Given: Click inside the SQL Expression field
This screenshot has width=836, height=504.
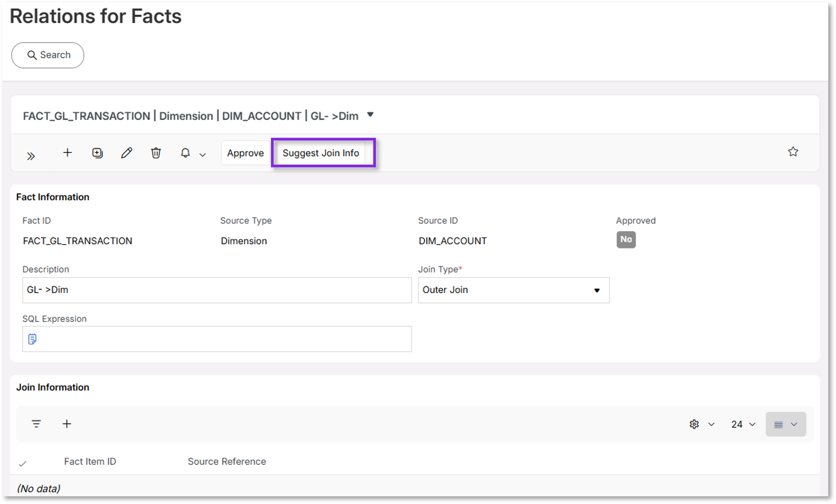Looking at the screenshot, I should coord(217,339).
